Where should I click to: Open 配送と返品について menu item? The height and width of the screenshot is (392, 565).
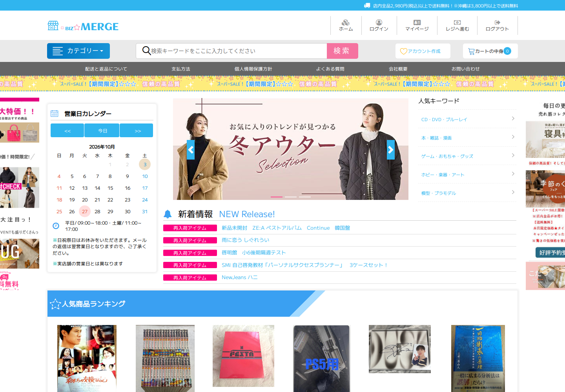[x=106, y=69]
